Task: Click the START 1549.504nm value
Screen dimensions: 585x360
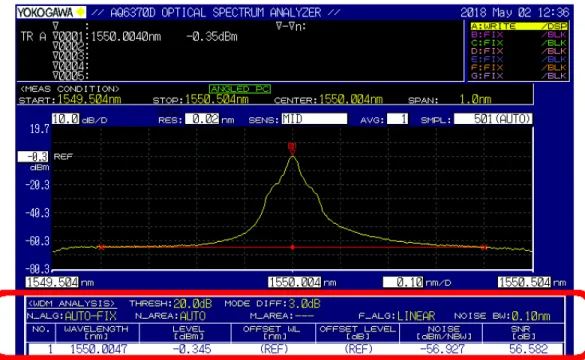Action: coord(89,99)
